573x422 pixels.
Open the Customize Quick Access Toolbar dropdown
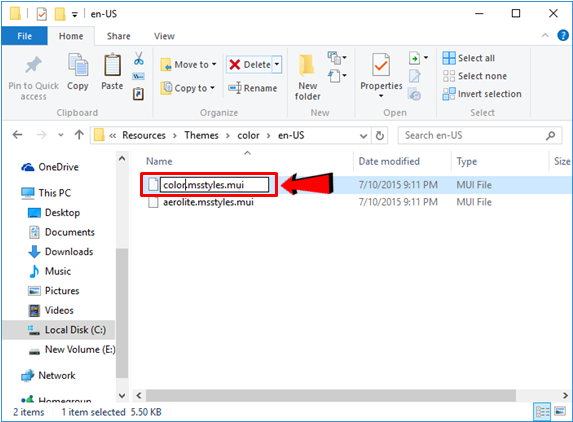tap(75, 15)
